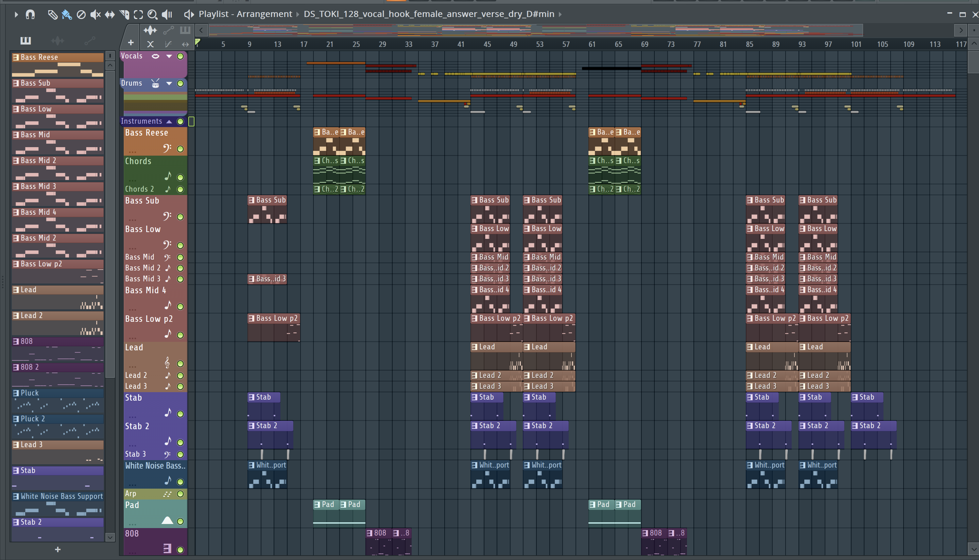Choose the Select tool dashed box
This screenshot has height=560, width=979.
point(138,15)
